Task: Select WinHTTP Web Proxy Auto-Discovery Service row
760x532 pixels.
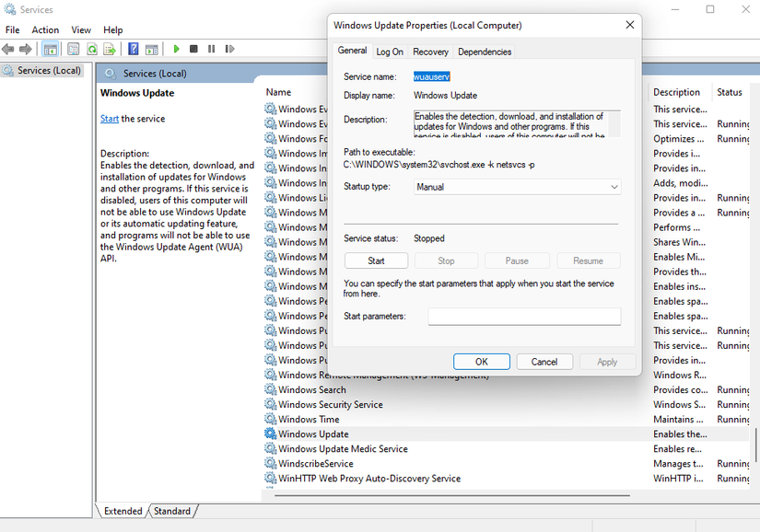Action: pyautogui.click(x=507, y=479)
